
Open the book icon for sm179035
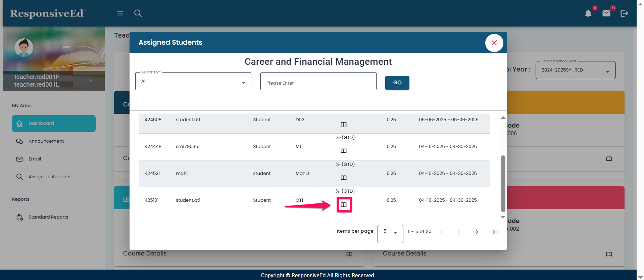point(344,151)
